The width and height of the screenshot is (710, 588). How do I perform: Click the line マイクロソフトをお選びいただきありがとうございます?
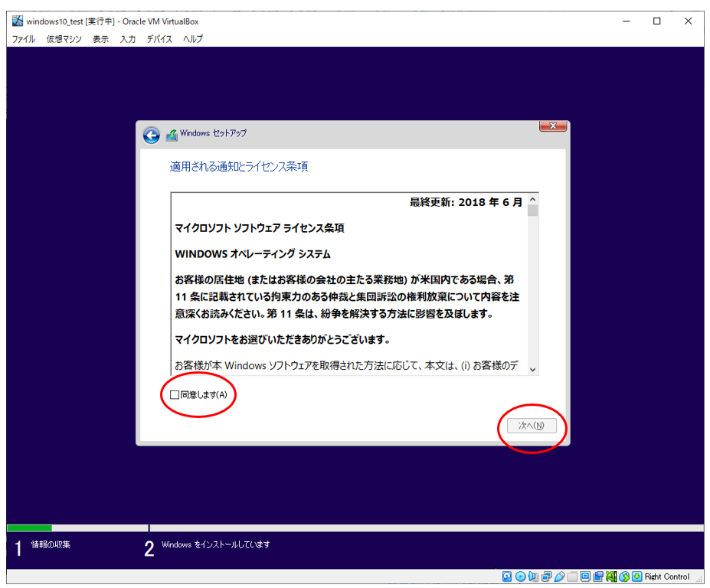(282, 339)
